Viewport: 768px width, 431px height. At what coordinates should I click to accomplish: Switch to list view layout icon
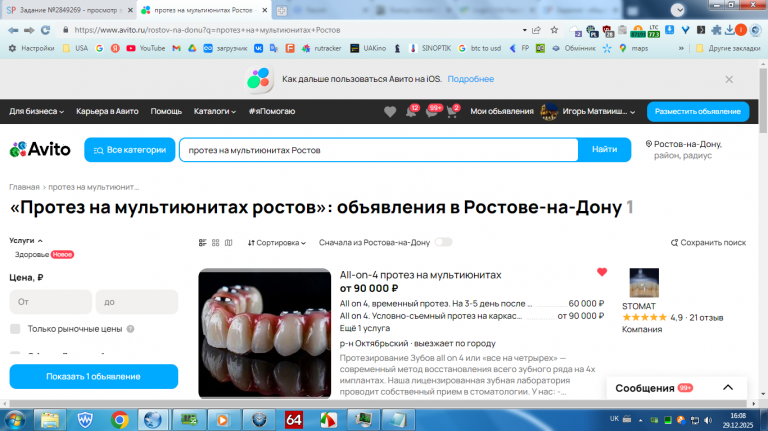[x=202, y=242]
